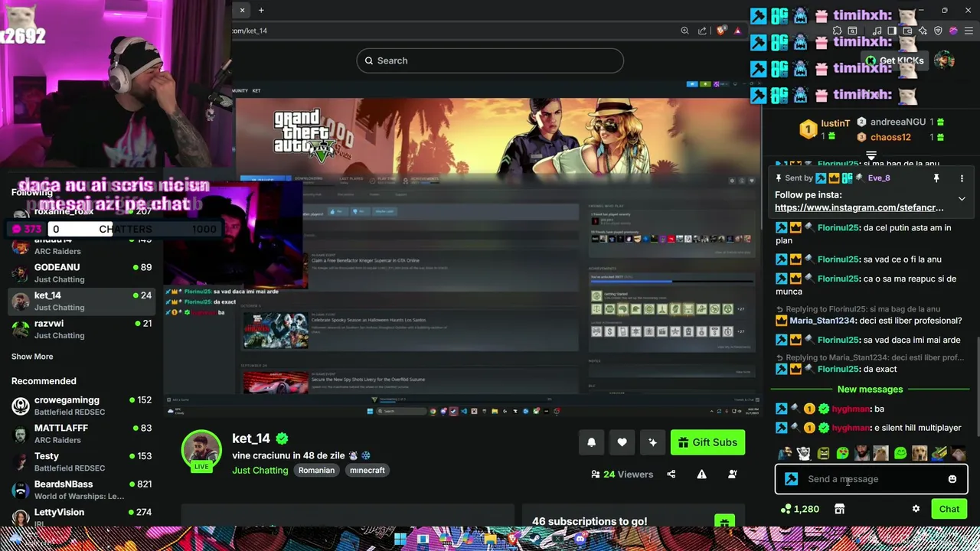This screenshot has width=980, height=551.
Task: Click the sparkle icon beside the heart icon
Action: tap(652, 442)
